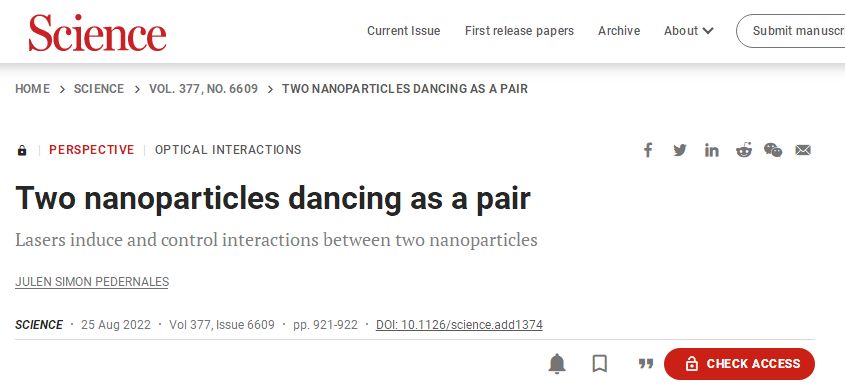Go to Vol. 377, No. 6609 breadcrumb
The image size is (845, 387).
tap(204, 89)
